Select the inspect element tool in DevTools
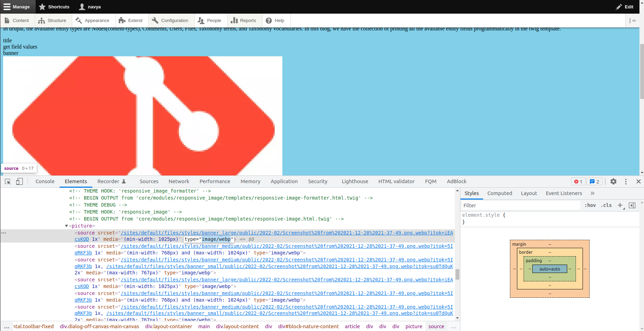 click(x=7, y=181)
